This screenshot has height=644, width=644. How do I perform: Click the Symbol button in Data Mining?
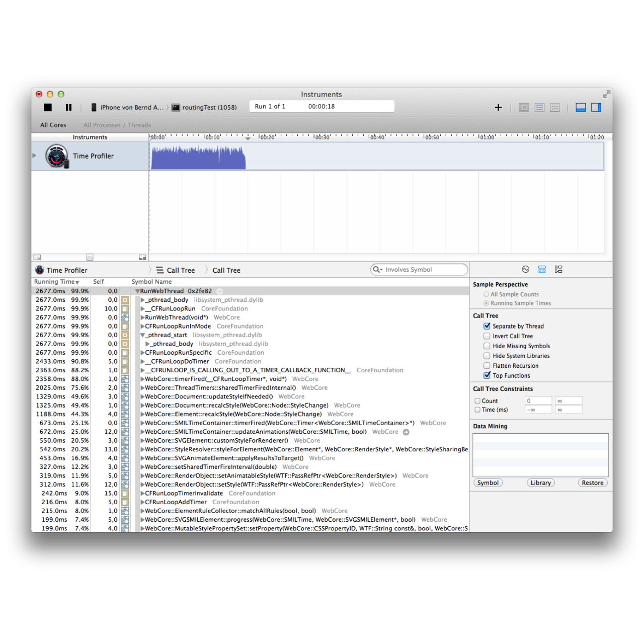coord(488,483)
